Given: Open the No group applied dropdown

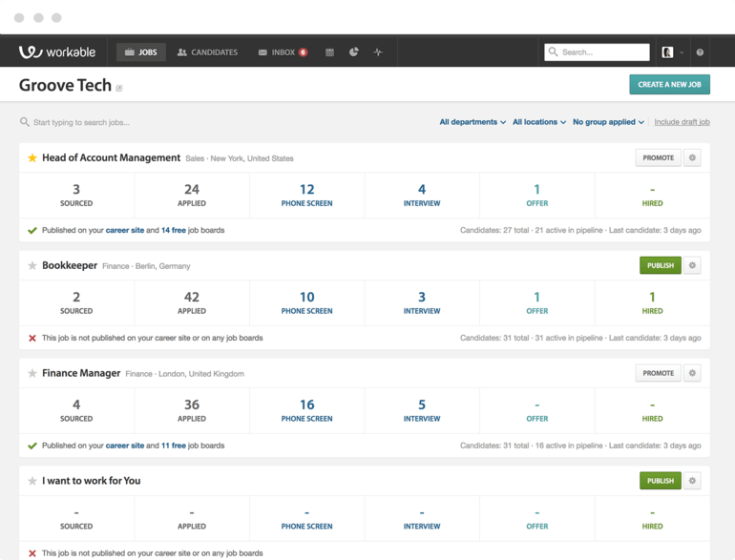Looking at the screenshot, I should [608, 122].
